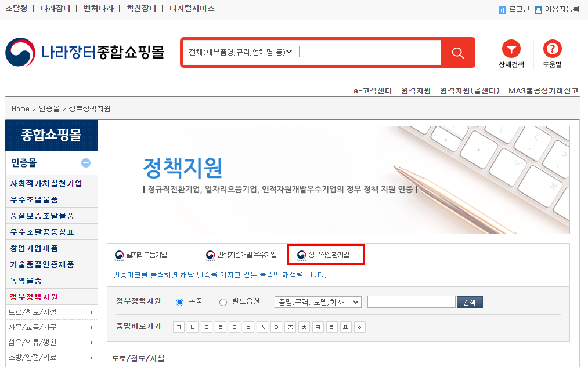This screenshot has height=367, width=588.
Task: Jump to product names starting with ㄴ
Action: 193,327
